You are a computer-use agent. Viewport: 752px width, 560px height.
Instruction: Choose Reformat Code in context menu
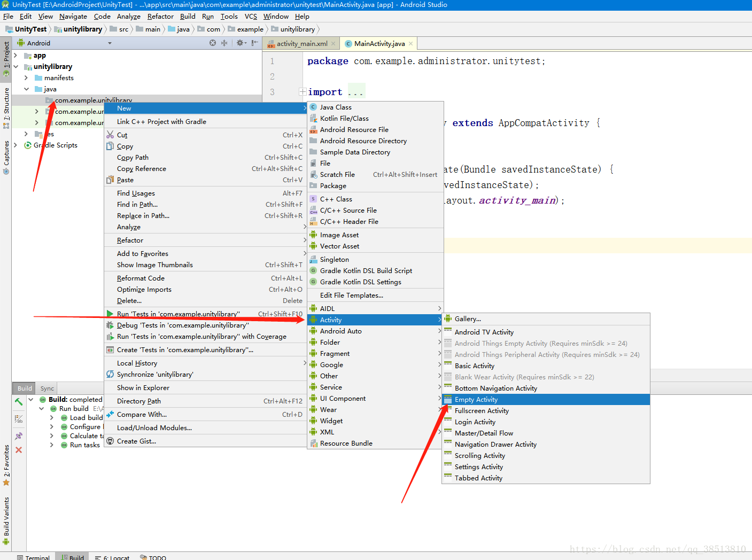pyautogui.click(x=205, y=278)
